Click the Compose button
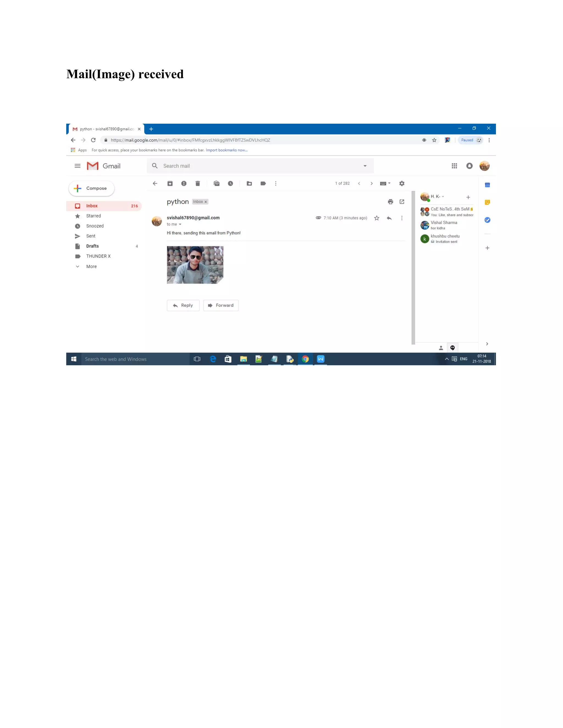The image size is (563, 728). [91, 188]
